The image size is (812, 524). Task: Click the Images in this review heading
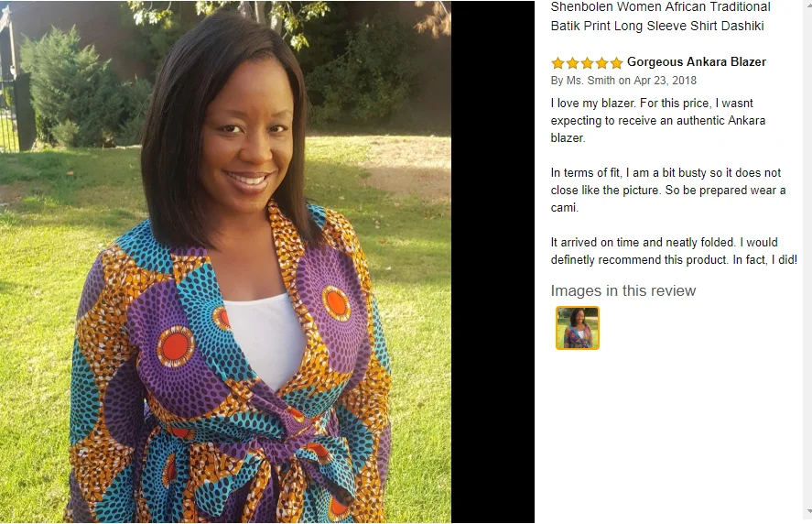pyautogui.click(x=623, y=290)
